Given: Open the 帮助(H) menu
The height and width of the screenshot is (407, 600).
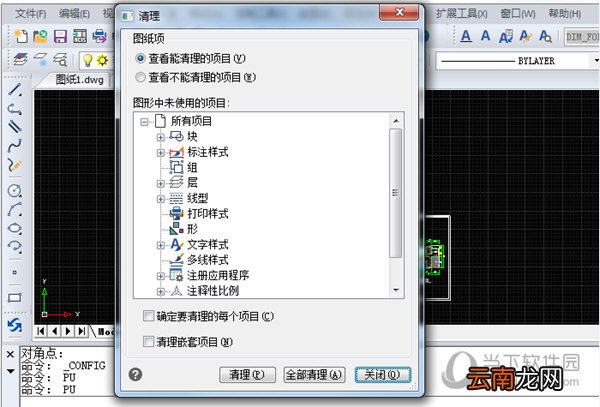Looking at the screenshot, I should (565, 14).
